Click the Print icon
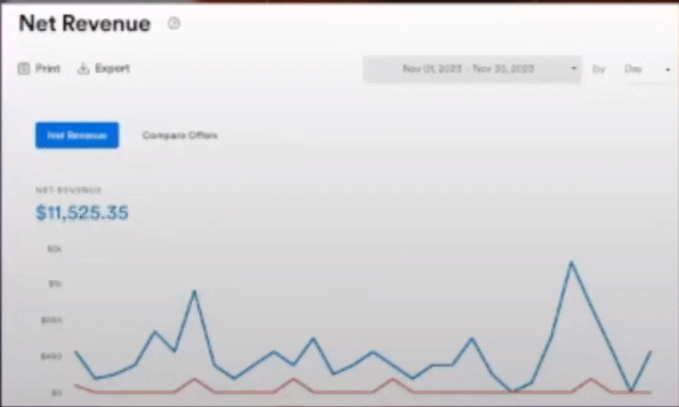The width and height of the screenshot is (679, 407). click(23, 69)
